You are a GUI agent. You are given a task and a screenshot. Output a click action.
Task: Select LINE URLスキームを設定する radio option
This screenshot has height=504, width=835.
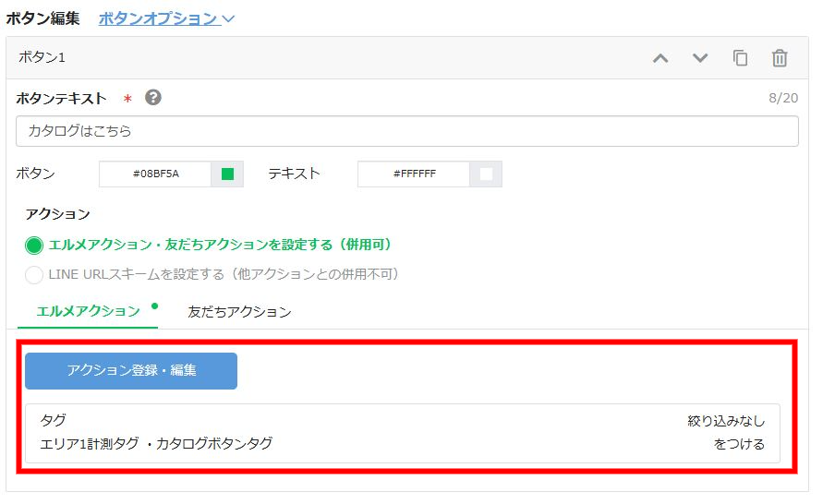point(34,274)
